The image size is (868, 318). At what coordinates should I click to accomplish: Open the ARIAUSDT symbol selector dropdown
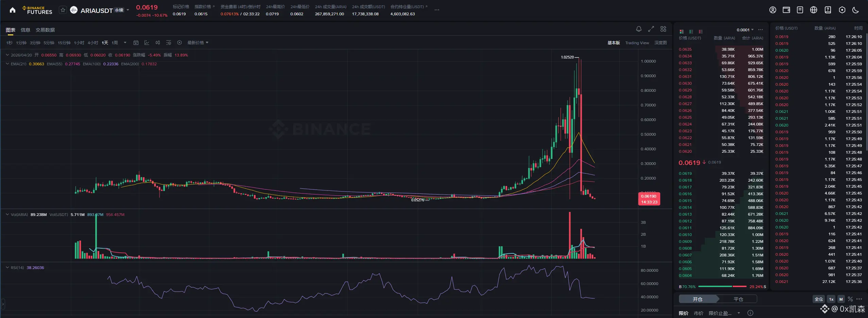(128, 10)
